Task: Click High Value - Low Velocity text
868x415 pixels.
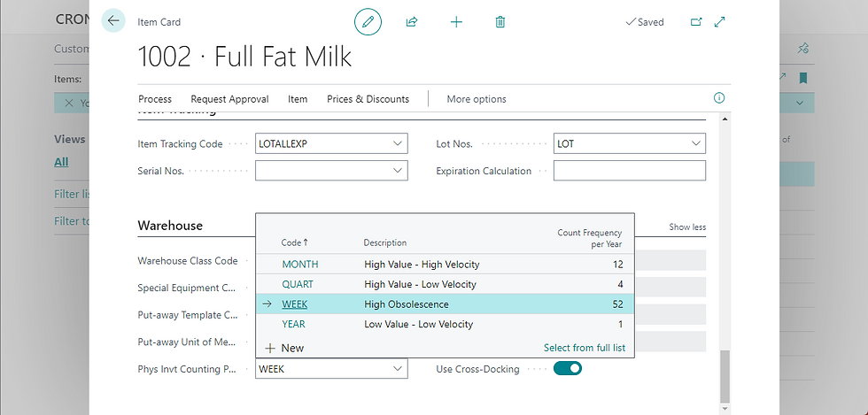Action: (420, 284)
